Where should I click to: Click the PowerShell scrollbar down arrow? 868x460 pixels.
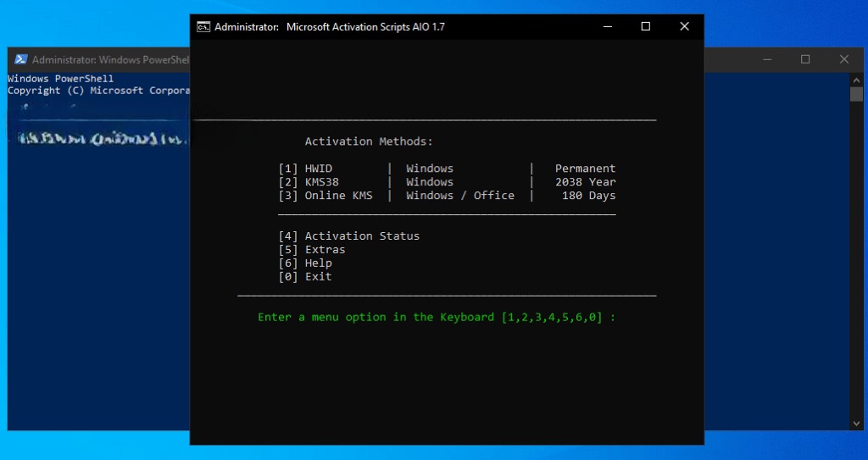coord(856,423)
